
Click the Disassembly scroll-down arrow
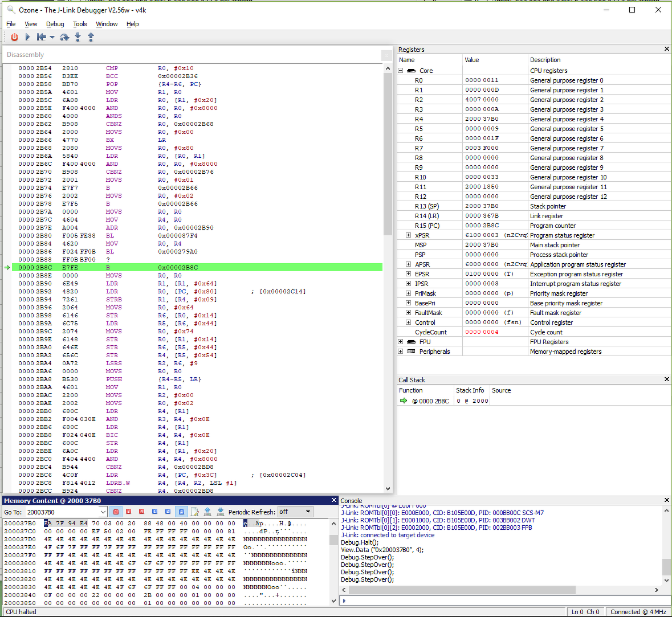tap(388, 488)
